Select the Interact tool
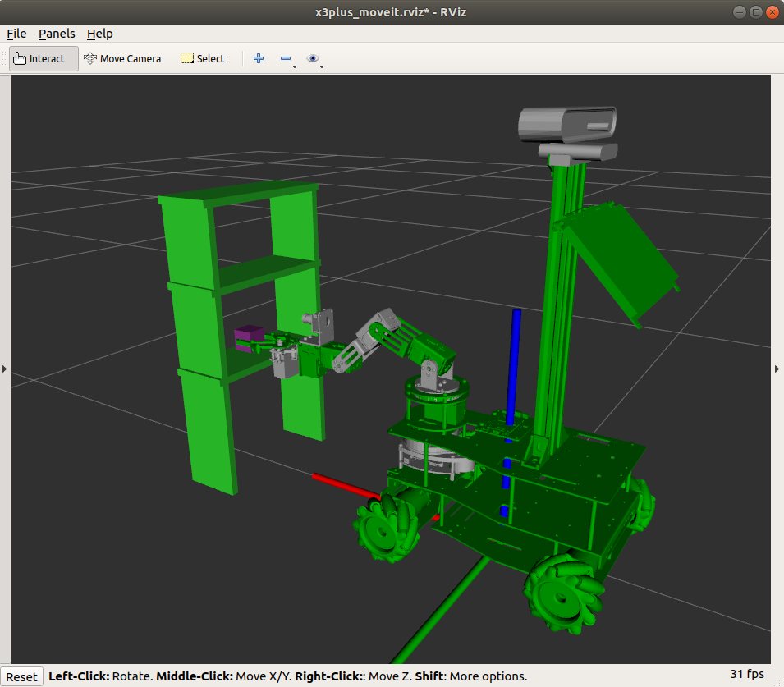Viewport: 784px width, 687px height. (x=44, y=58)
